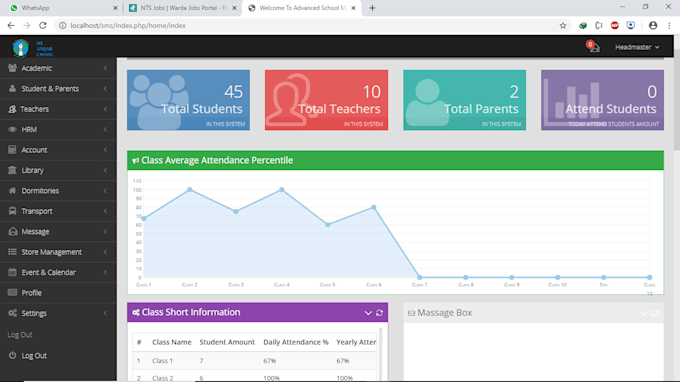Screen dimensions: 680x382
Task: Click the Profile sidebar link
Action: pyautogui.click(x=58, y=293)
